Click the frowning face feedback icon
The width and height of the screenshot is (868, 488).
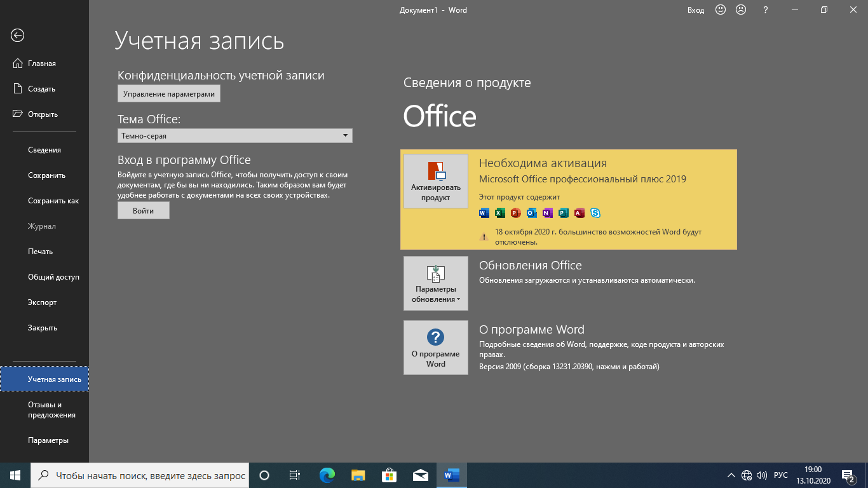coord(741,10)
